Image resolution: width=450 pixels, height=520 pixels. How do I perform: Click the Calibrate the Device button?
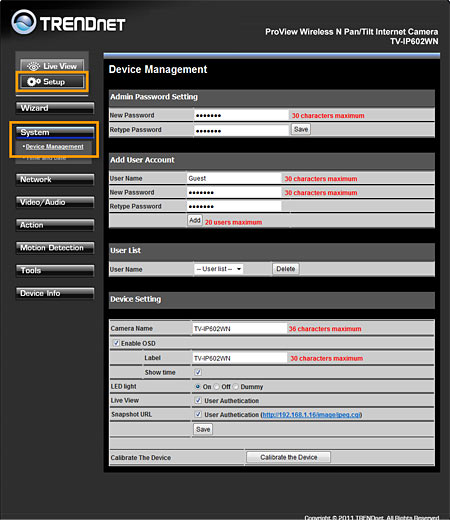[289, 457]
